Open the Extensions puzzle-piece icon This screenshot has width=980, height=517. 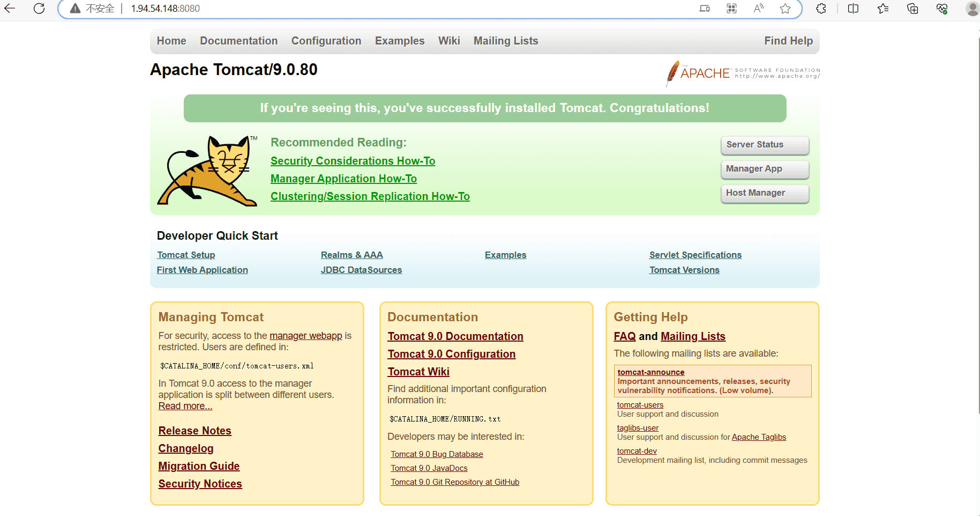pos(821,9)
